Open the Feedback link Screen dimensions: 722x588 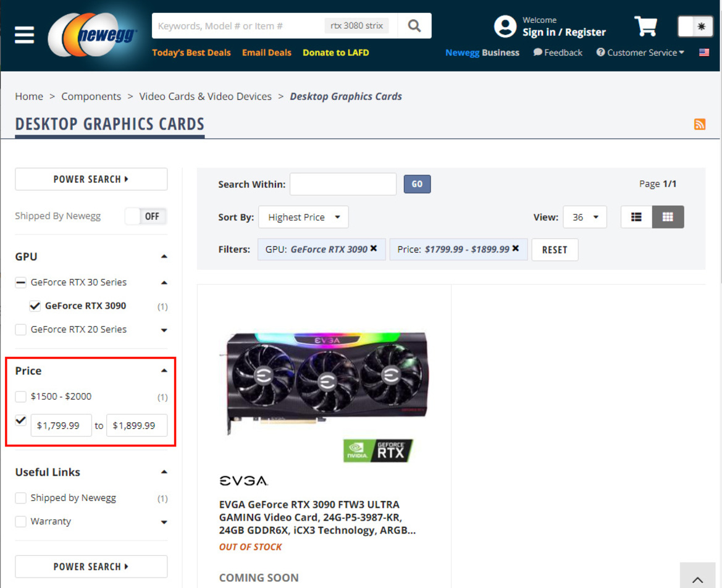point(558,52)
